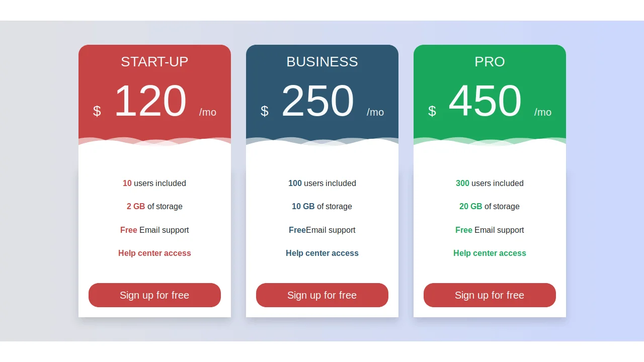
Task: Select '10 GB of storage' on BUSINESS card
Action: point(322,206)
